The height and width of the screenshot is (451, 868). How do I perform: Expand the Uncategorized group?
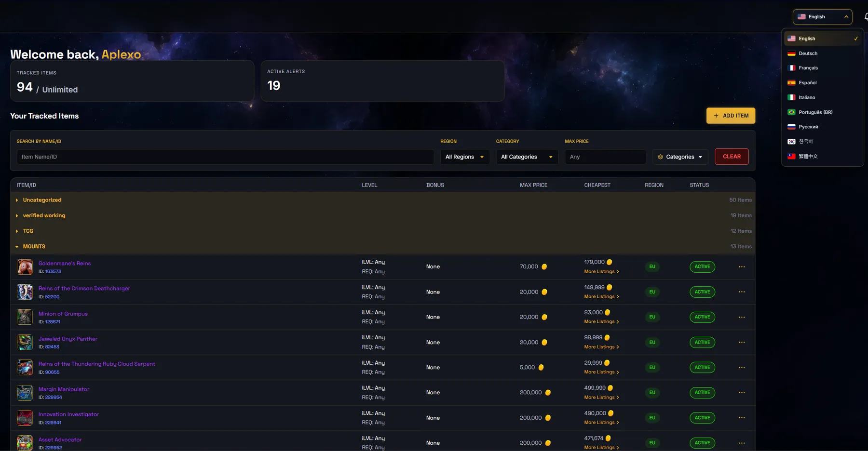(x=383, y=200)
